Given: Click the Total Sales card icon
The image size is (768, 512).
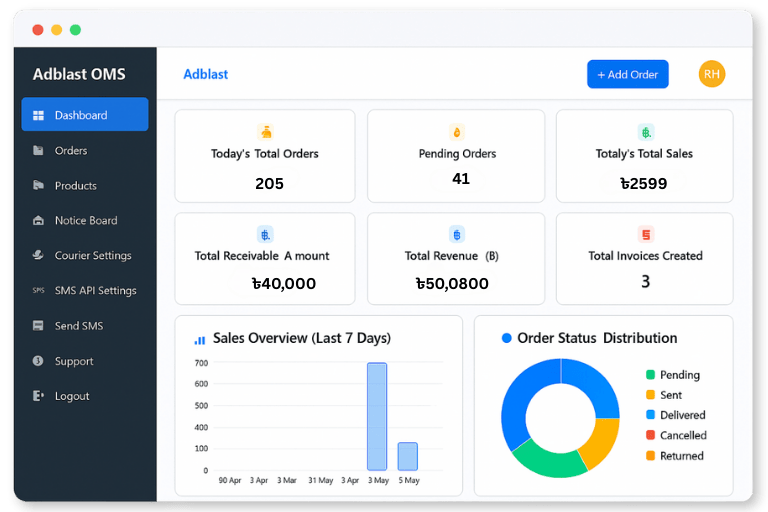Looking at the screenshot, I should [x=646, y=132].
